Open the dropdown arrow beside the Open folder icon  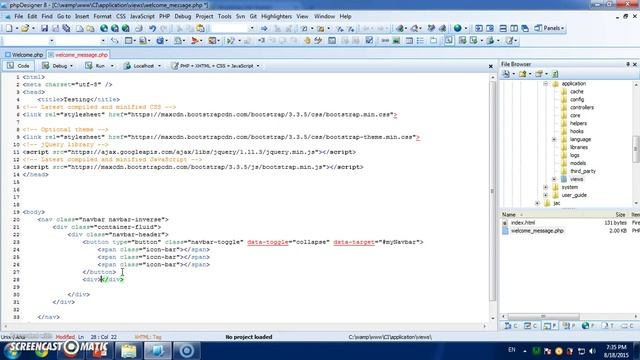[33, 29]
